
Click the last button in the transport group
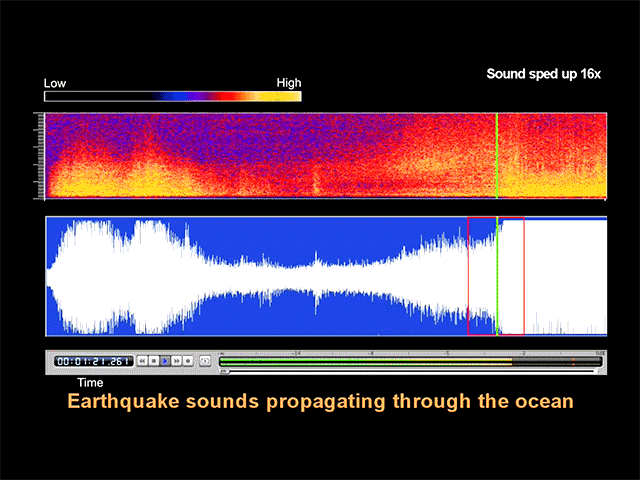[x=187, y=360]
